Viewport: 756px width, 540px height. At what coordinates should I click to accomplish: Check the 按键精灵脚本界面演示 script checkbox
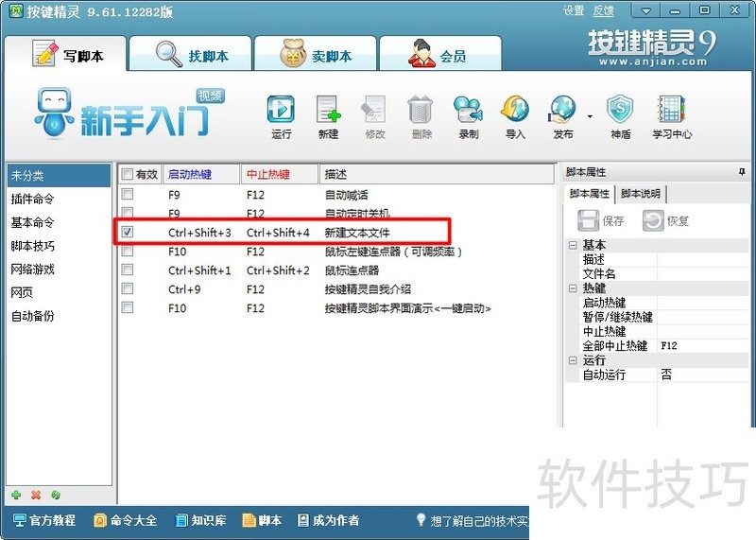pyautogui.click(x=128, y=307)
